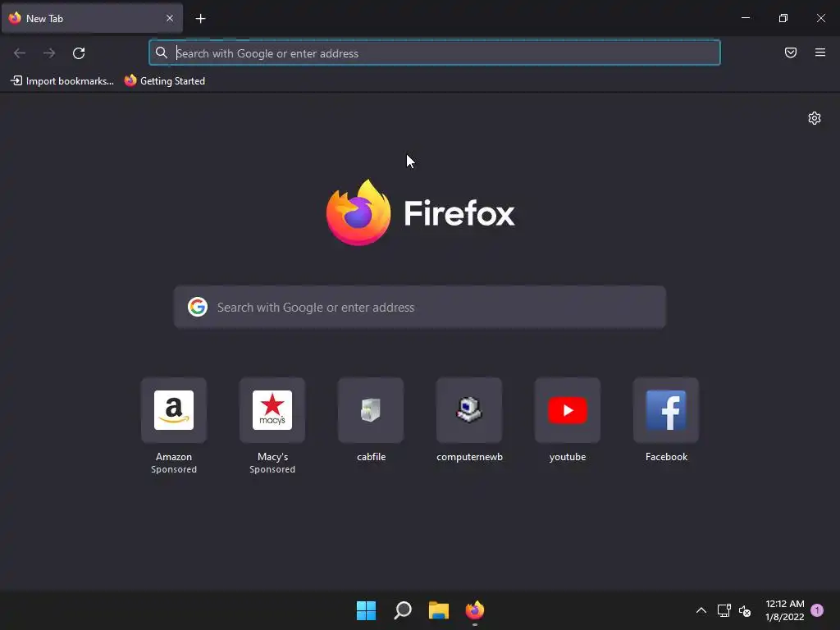Open the notification badge showing 1
Screen dimensions: 840x630
click(817, 609)
